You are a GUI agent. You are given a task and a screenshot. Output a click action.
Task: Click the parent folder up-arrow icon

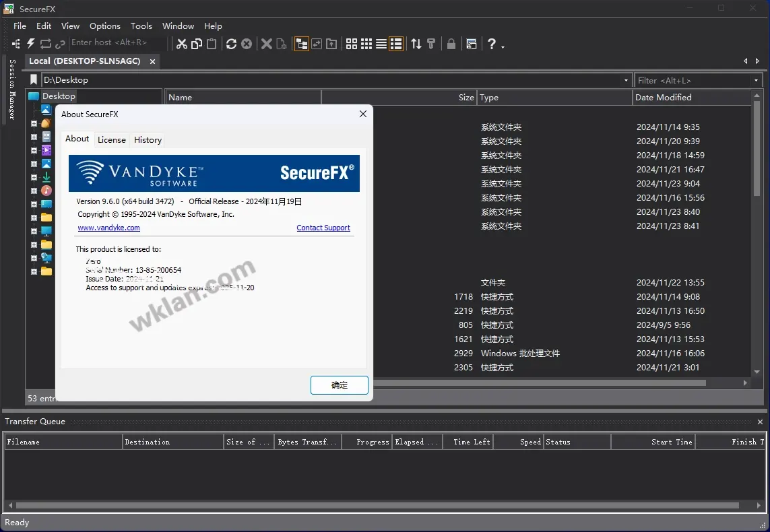click(x=331, y=44)
